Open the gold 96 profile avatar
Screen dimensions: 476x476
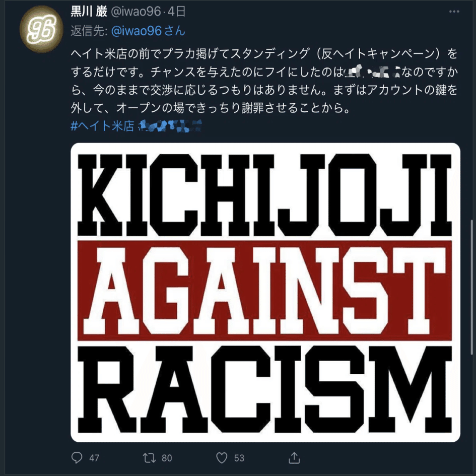coord(41,29)
